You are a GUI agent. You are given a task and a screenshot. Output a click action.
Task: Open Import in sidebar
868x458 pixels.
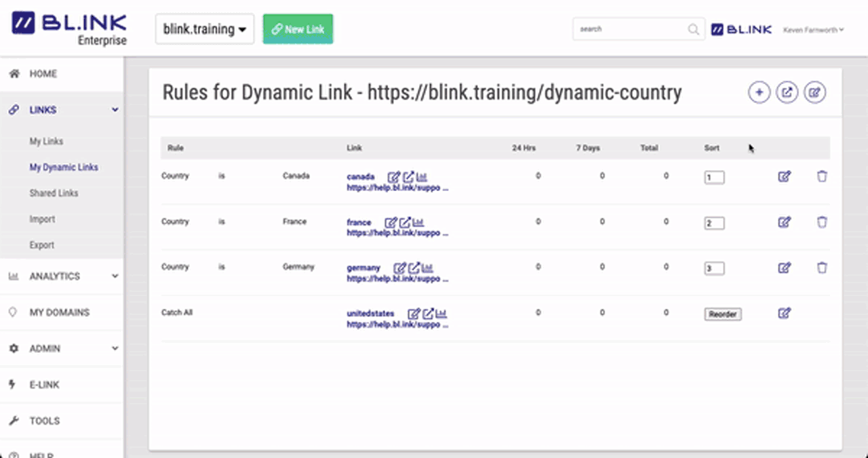tap(42, 220)
